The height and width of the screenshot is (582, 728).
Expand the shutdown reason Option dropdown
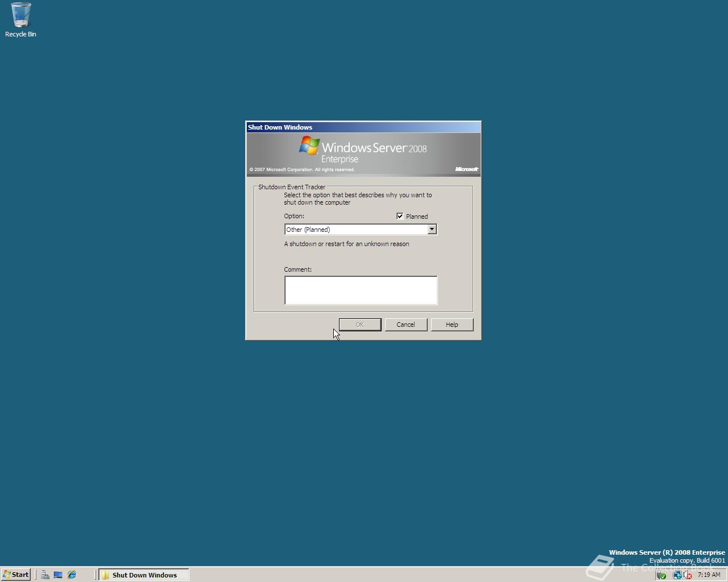pos(432,229)
